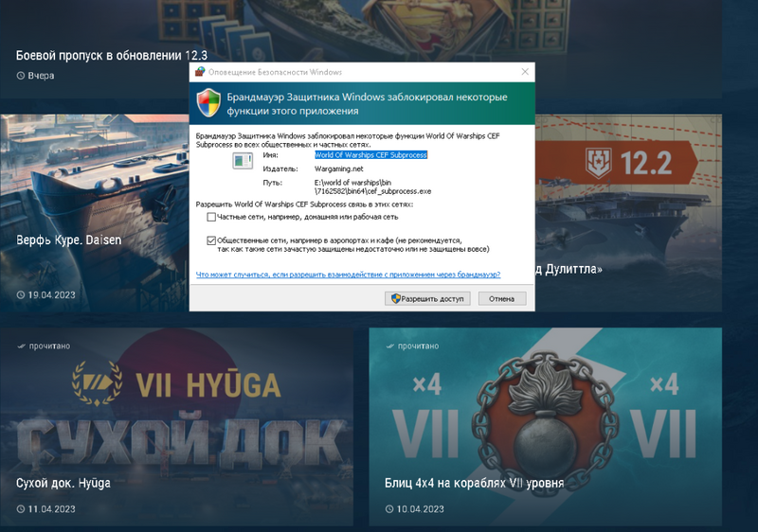Open the "Блиц 4x4 на кораблях VII уровня" card

pyautogui.click(x=546, y=427)
